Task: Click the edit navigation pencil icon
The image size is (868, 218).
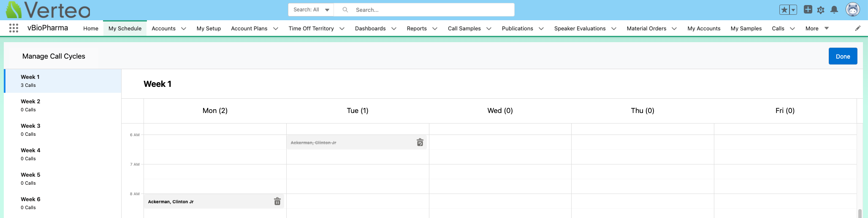Action: pyautogui.click(x=857, y=28)
